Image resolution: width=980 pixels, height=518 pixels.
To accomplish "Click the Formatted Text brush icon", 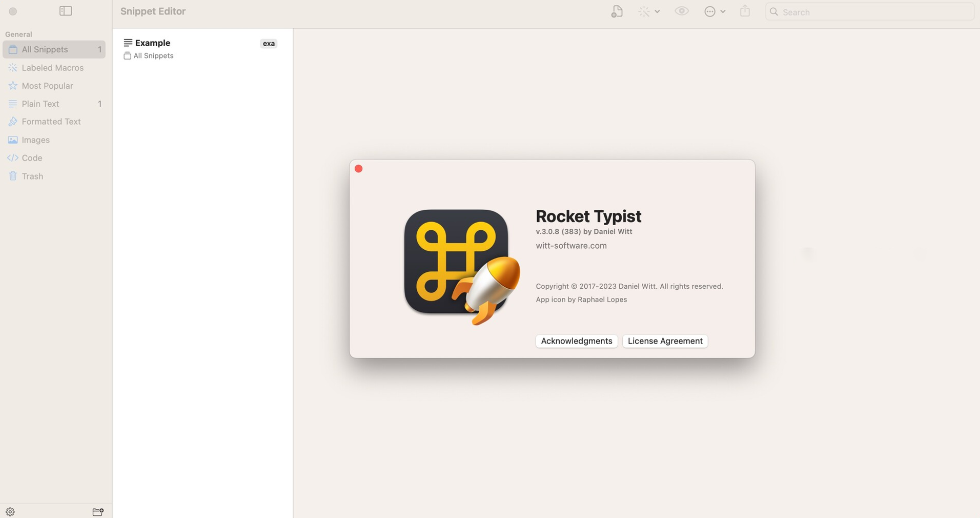I will click(13, 122).
